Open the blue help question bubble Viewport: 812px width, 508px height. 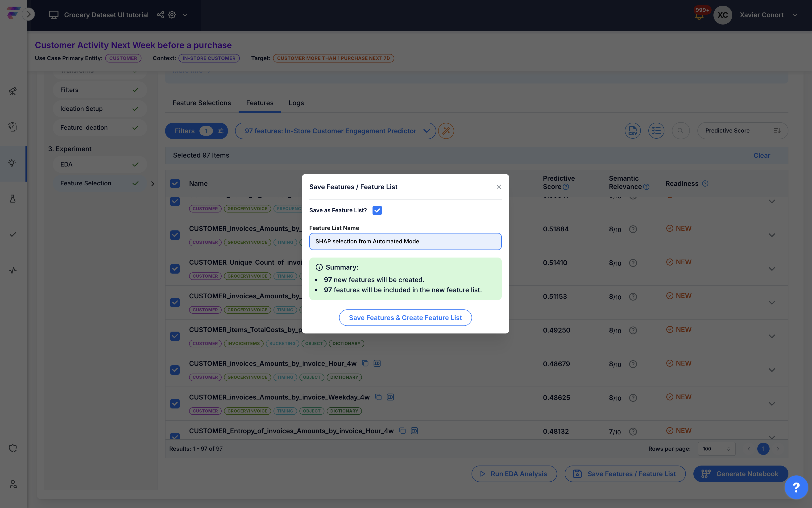[796, 487]
